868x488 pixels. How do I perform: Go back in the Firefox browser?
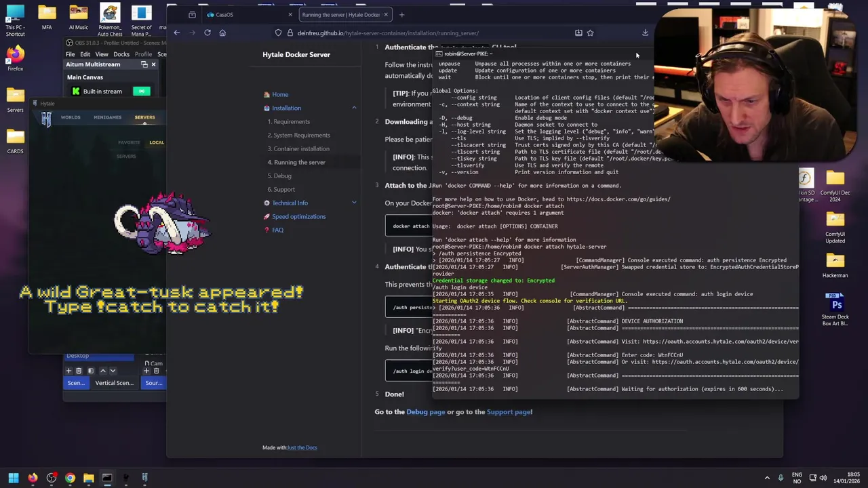(x=177, y=33)
